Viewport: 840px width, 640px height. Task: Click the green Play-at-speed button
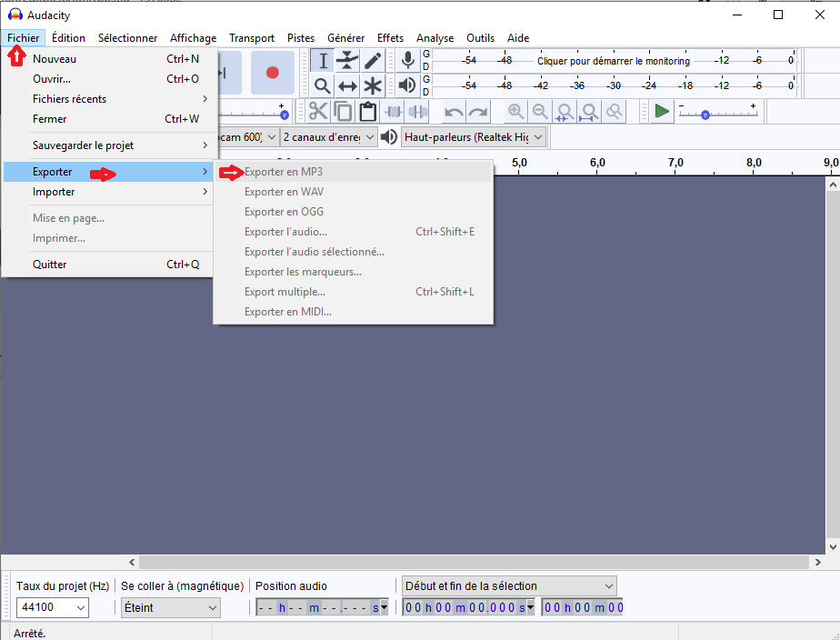click(662, 111)
